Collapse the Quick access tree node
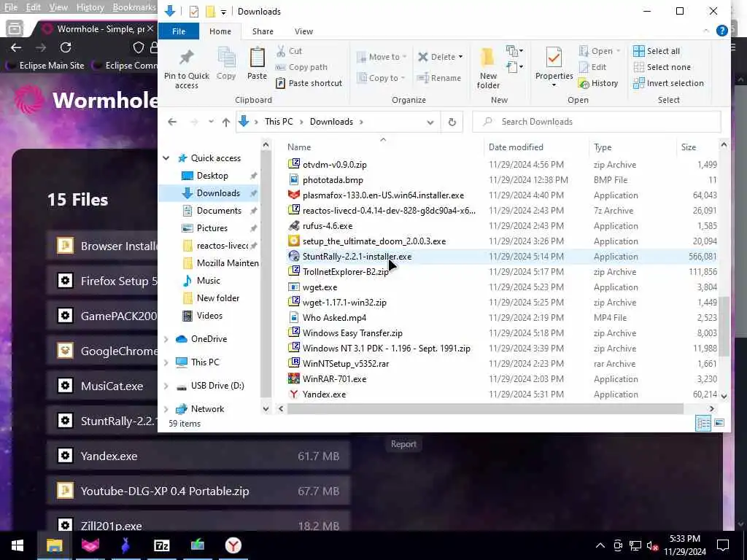This screenshot has height=560, width=747. (x=166, y=158)
